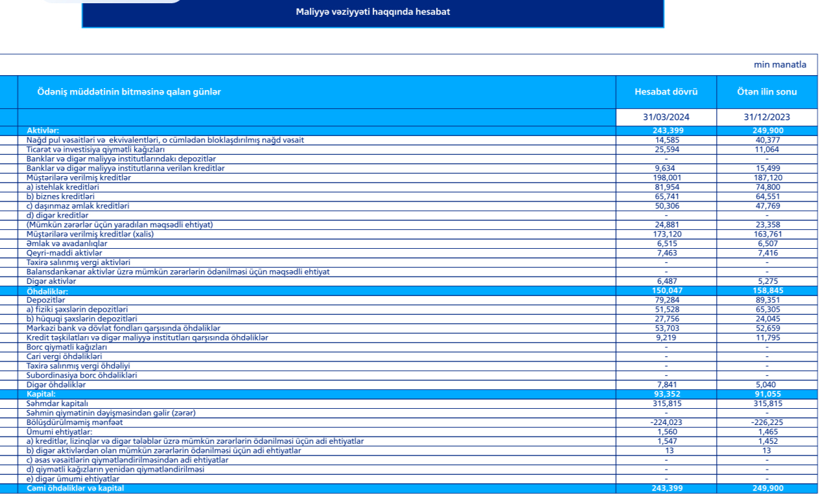Select the "Öhdəliklər:" section heading row

47,292
